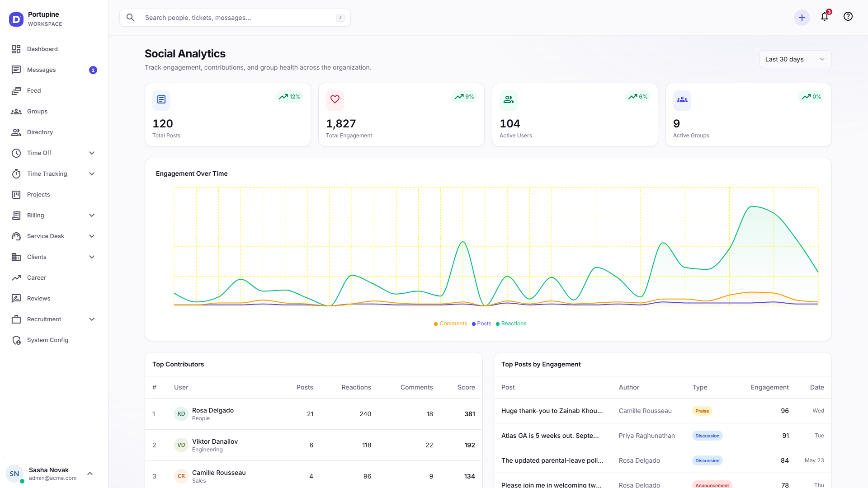Open Messages in the sidebar
The width and height of the screenshot is (868, 488).
pos(54,70)
